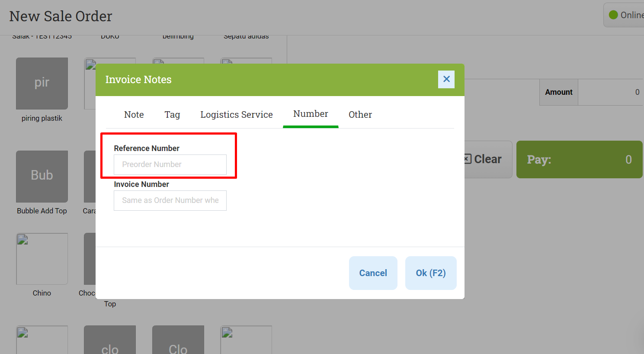Open the Tag tab
The image size is (644, 354).
coord(172,115)
